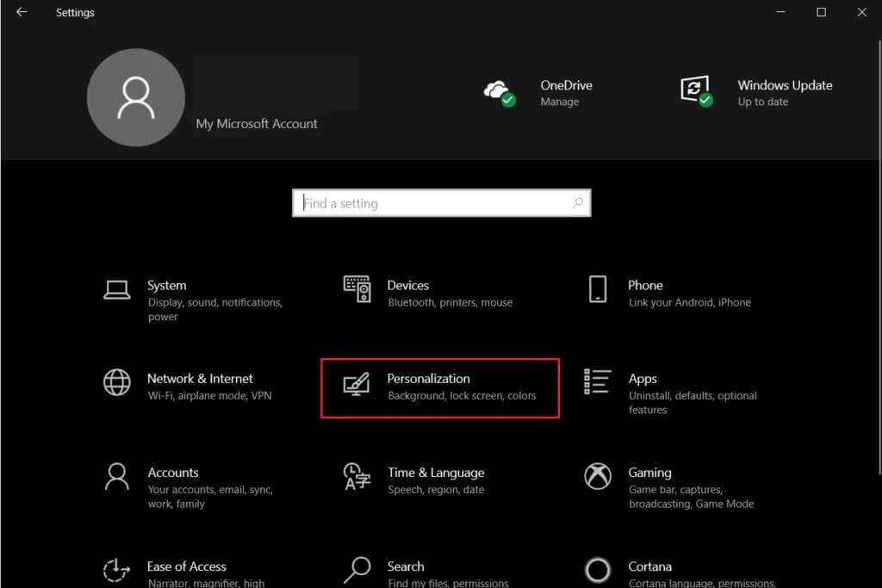Open the System settings title
Screen dimensions: 882x588
coord(167,286)
